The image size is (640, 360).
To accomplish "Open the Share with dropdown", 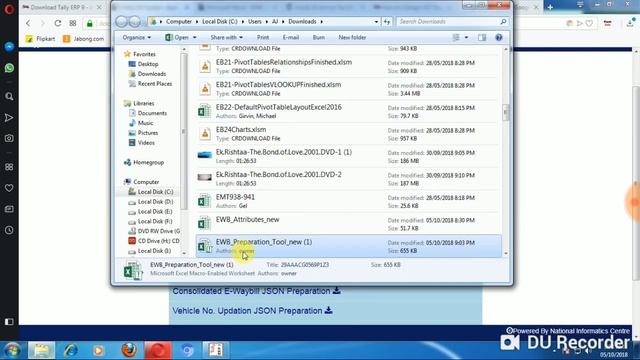I will click(227, 38).
